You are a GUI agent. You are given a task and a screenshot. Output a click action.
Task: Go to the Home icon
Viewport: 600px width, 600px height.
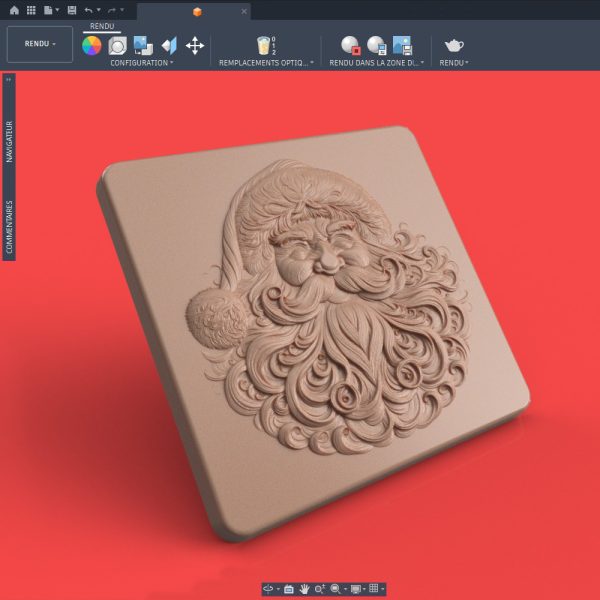pos(14,10)
